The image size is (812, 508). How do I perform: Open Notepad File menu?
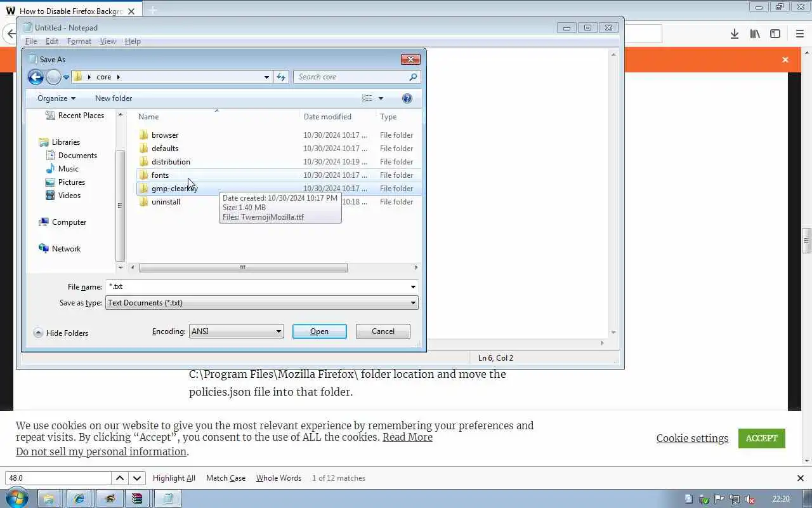31,41
